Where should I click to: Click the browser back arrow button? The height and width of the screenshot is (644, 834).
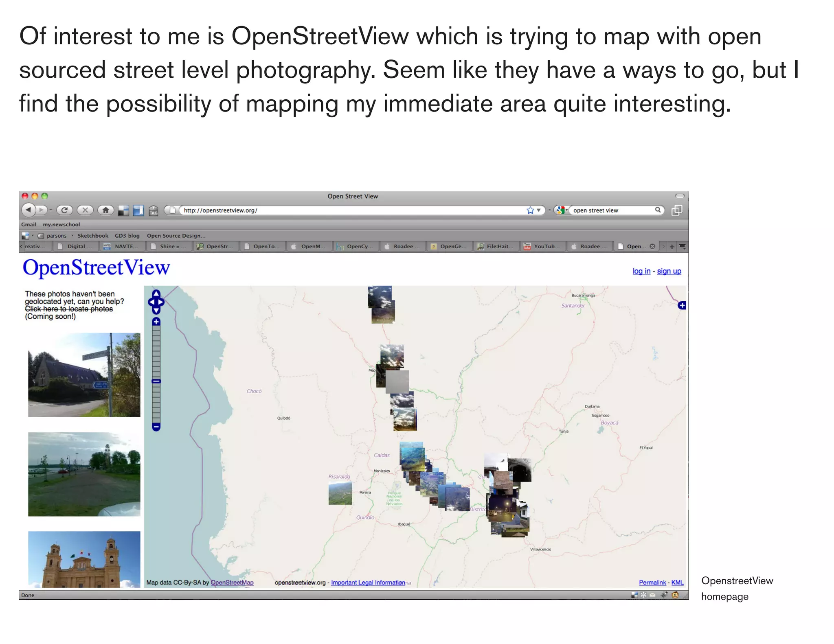pos(28,210)
